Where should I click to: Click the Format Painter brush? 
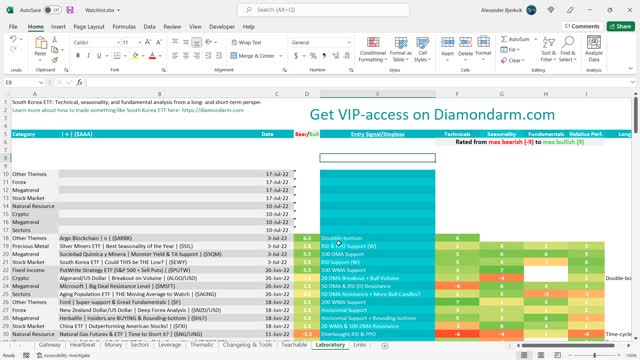pyautogui.click(x=55, y=60)
